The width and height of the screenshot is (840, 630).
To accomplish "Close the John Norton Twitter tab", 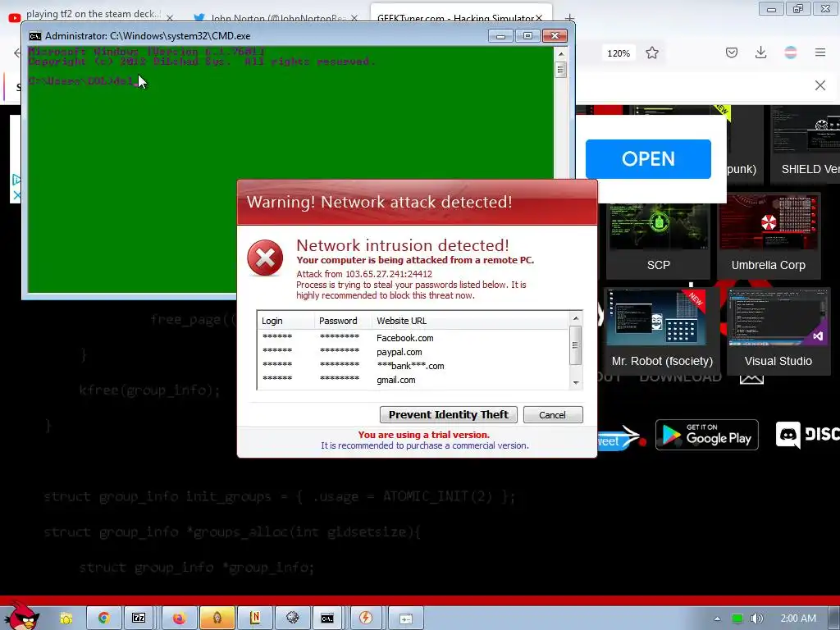I will (x=354, y=18).
